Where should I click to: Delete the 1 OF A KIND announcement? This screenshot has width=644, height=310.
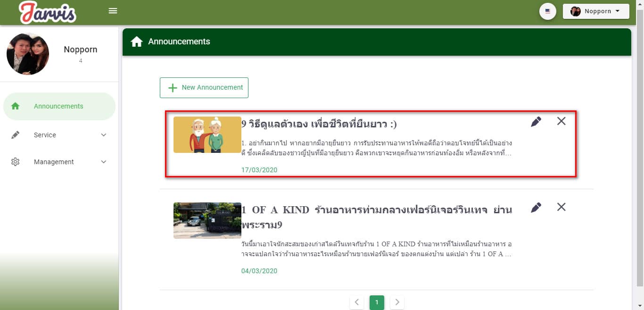pos(561,207)
